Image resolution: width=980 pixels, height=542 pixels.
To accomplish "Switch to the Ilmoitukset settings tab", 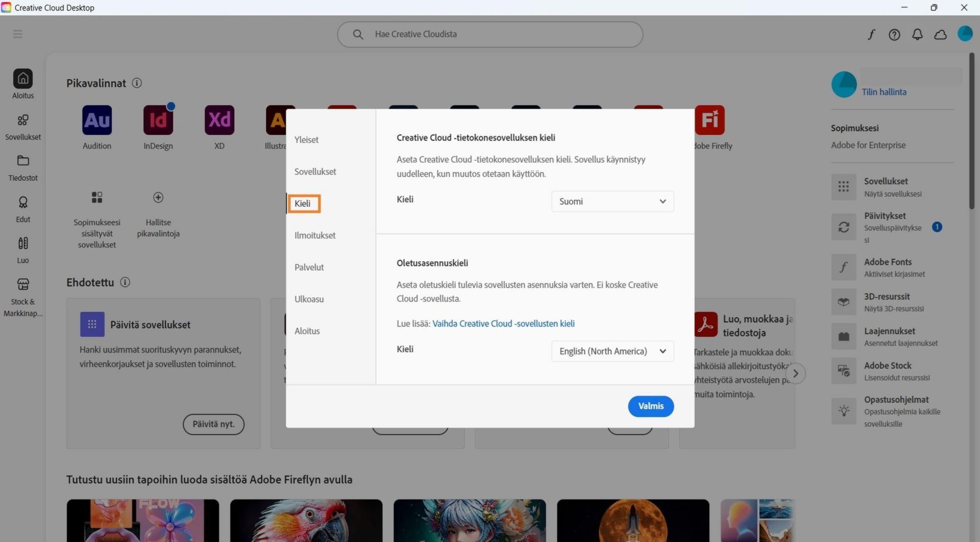I will pos(315,235).
